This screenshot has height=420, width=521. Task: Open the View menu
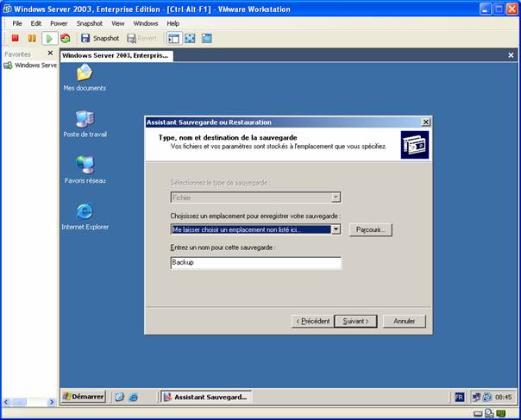click(x=117, y=23)
